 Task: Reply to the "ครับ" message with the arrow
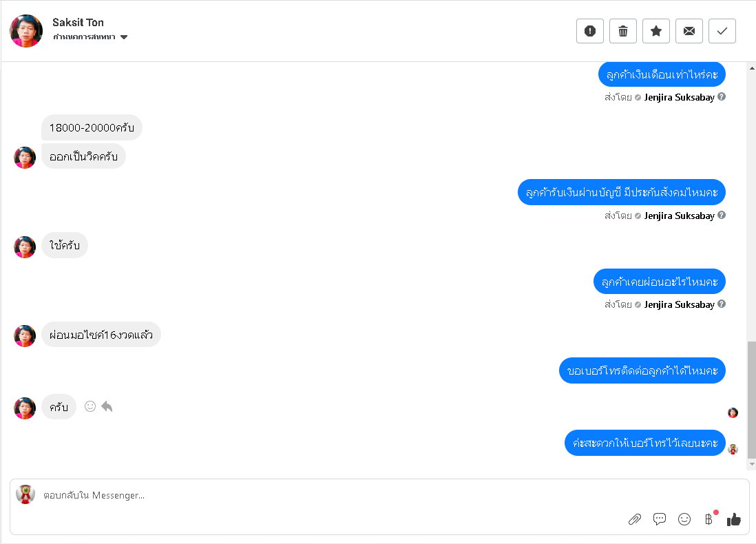107,406
